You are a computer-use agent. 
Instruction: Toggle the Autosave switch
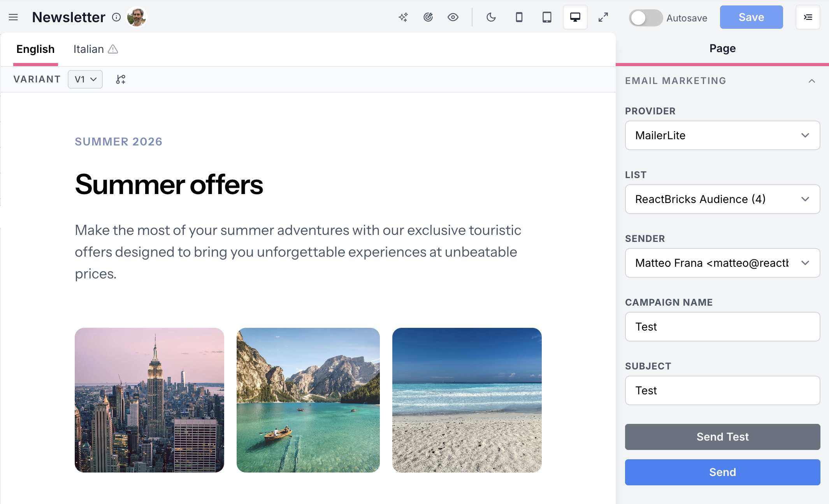[x=646, y=18]
